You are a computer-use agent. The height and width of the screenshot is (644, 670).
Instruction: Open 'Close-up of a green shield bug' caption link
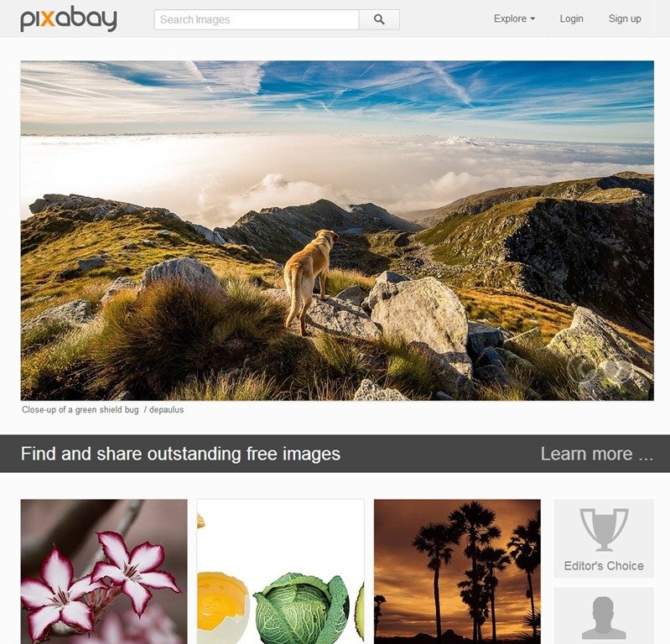[x=81, y=410]
